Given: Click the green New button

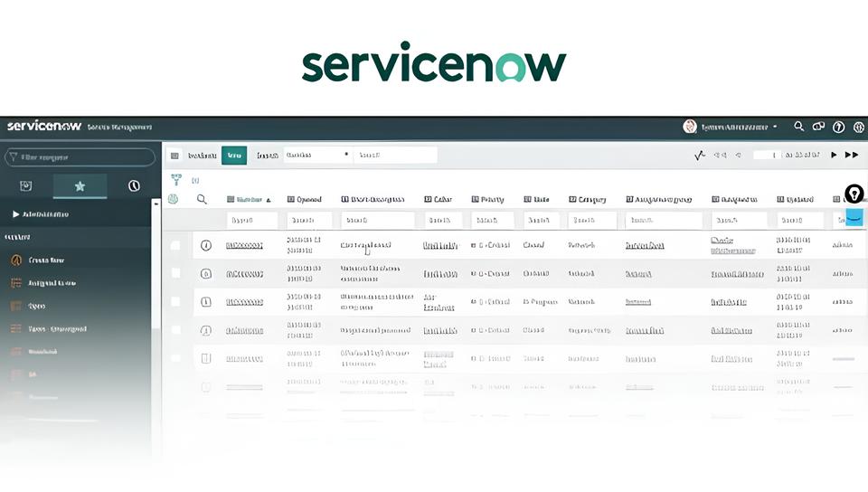Looking at the screenshot, I should [x=234, y=156].
